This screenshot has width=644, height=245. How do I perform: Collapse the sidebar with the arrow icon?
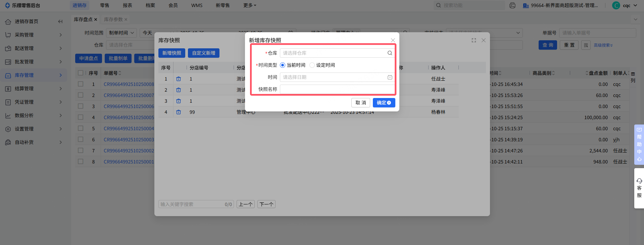60,21
